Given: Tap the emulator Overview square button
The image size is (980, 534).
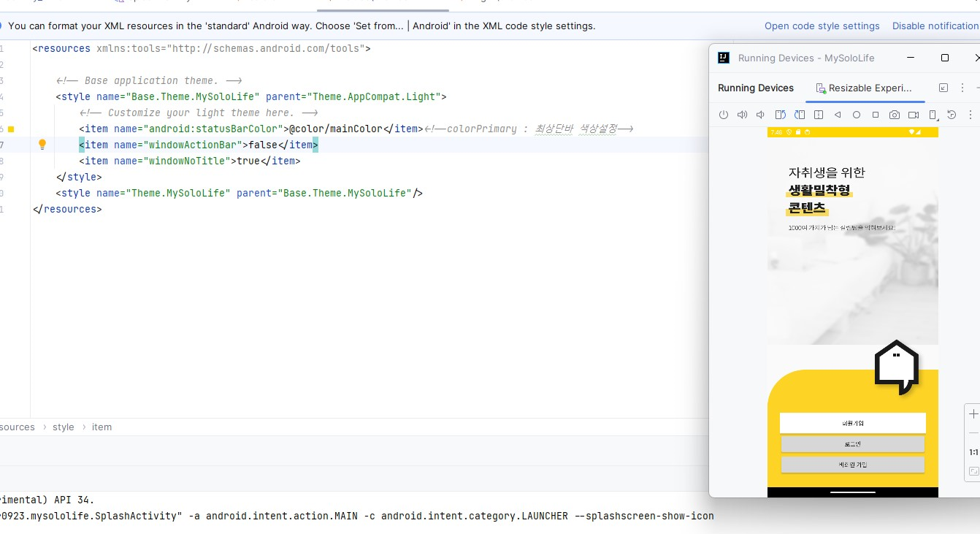Looking at the screenshot, I should (x=876, y=115).
